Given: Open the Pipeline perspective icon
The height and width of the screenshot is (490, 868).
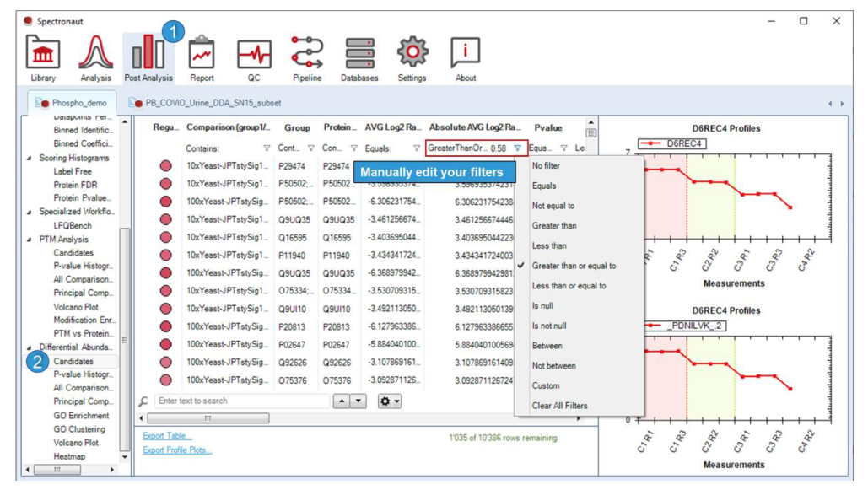Looking at the screenshot, I should [x=307, y=58].
